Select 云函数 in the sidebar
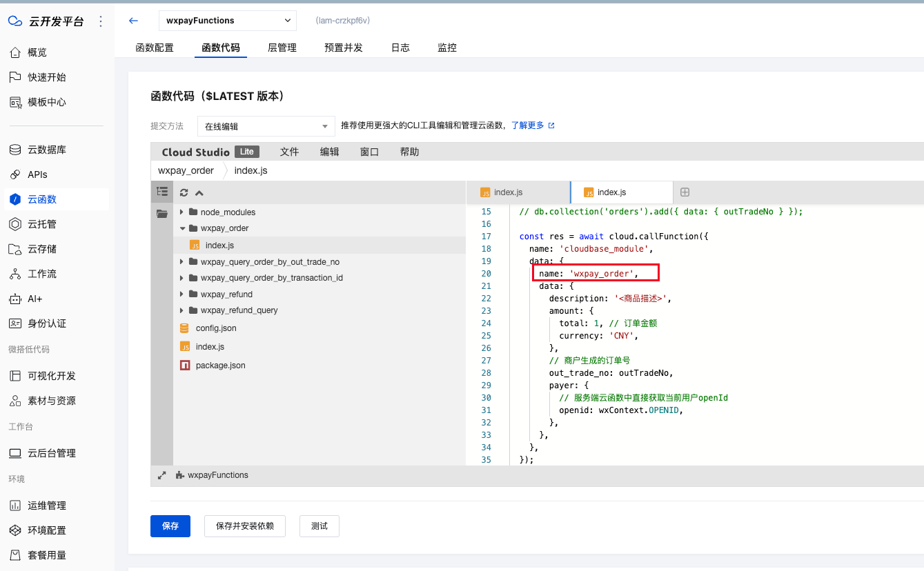The width and height of the screenshot is (924, 571). (x=57, y=199)
